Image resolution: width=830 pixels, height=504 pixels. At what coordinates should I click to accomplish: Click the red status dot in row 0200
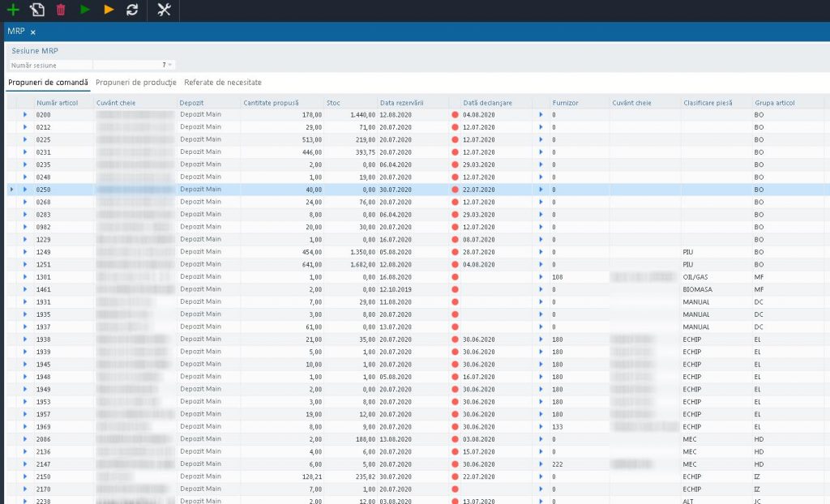coord(455,115)
